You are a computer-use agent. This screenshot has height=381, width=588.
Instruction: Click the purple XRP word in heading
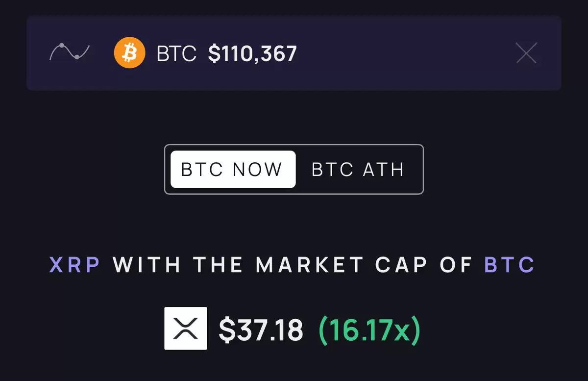(75, 265)
